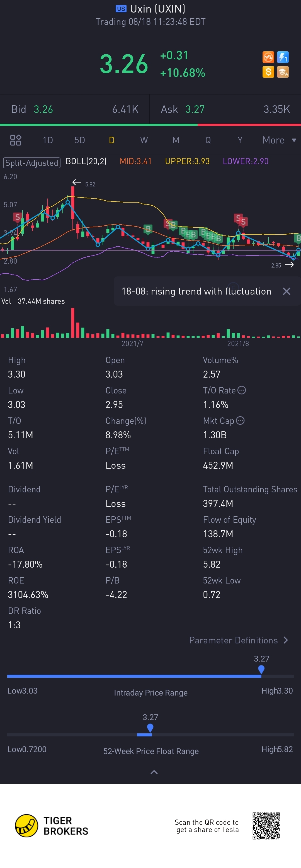Tap the Scan the QR code text
The image size is (301, 868).
[x=207, y=826]
